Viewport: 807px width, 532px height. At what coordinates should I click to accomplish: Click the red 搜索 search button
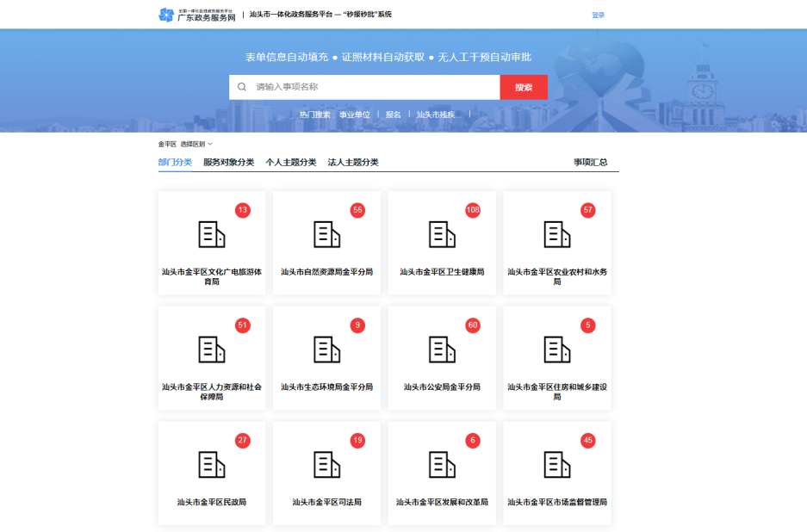click(x=523, y=87)
